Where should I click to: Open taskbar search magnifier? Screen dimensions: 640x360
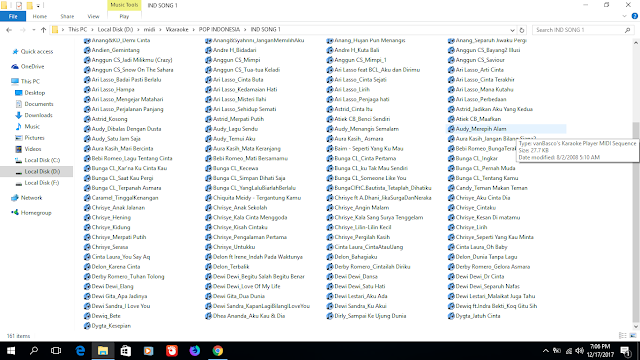pos(34,351)
